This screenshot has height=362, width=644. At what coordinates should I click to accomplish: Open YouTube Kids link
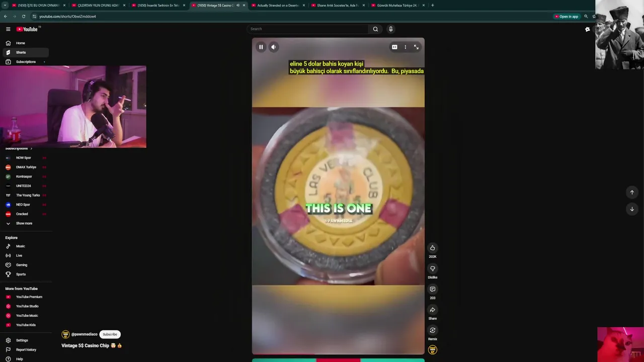[x=25, y=325]
